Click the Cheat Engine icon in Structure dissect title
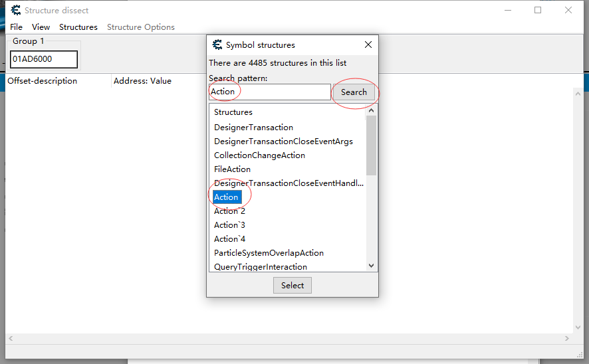Image resolution: width=589 pixels, height=364 pixels. point(16,10)
